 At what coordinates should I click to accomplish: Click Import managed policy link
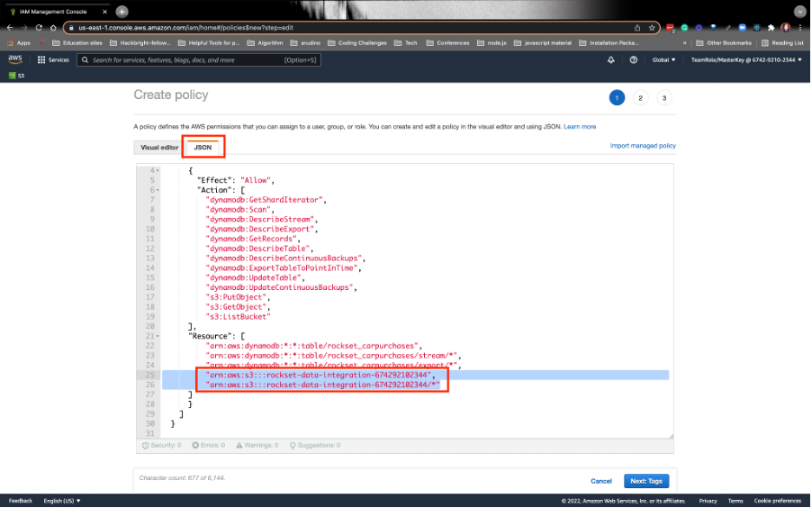(x=643, y=146)
